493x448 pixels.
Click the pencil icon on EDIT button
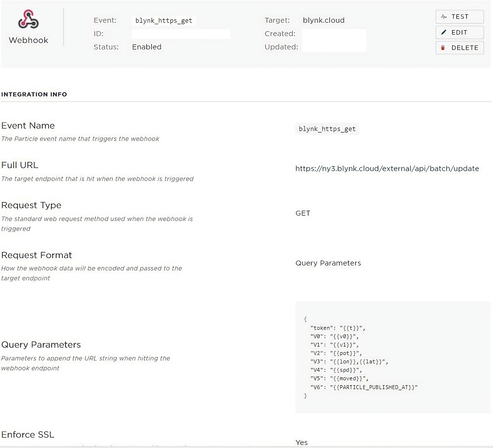(x=444, y=32)
